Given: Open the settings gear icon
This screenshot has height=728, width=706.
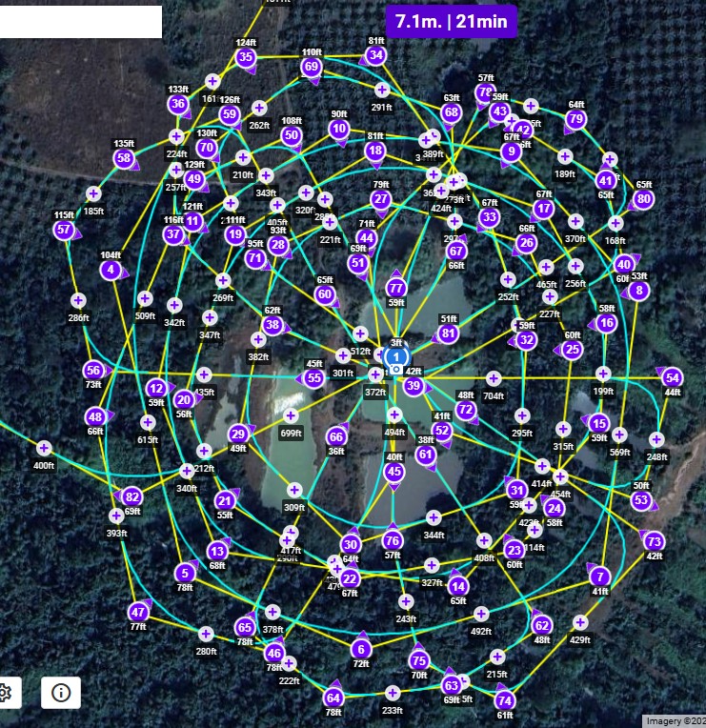Looking at the screenshot, I should click(x=4, y=693).
